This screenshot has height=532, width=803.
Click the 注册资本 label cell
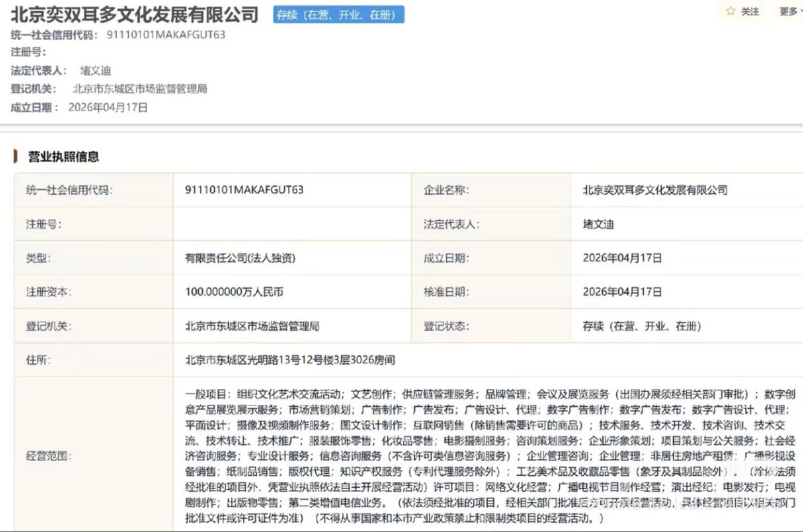coord(94,292)
